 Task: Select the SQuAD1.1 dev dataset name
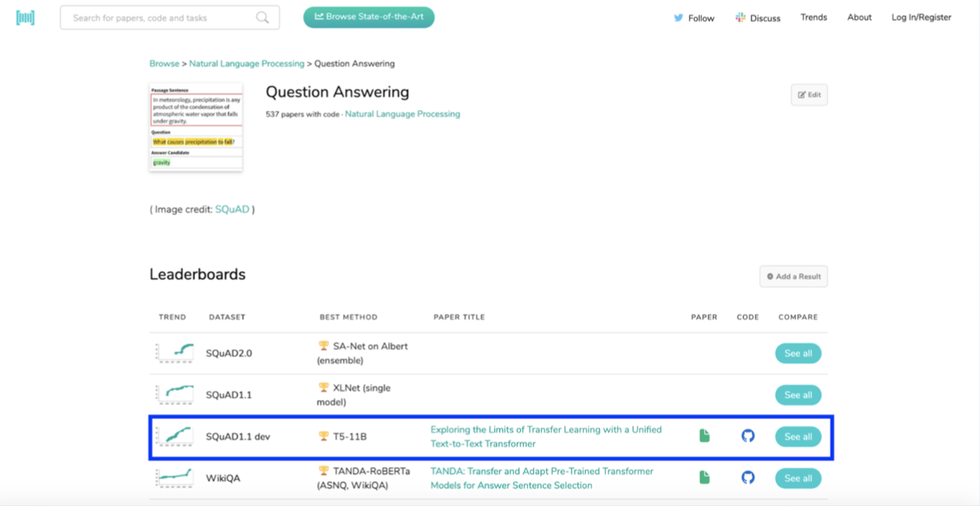pos(238,437)
